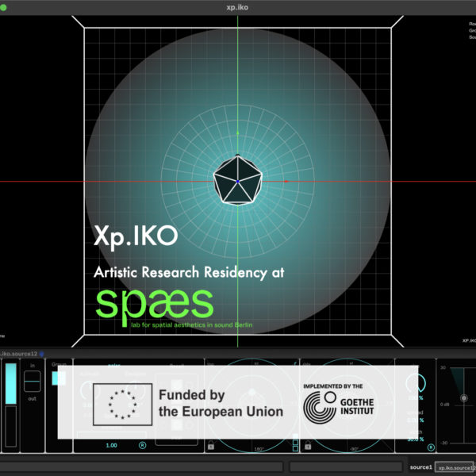Click the blue marker beside the iko.source12 tab
The width and height of the screenshot is (476, 476).
41,354
